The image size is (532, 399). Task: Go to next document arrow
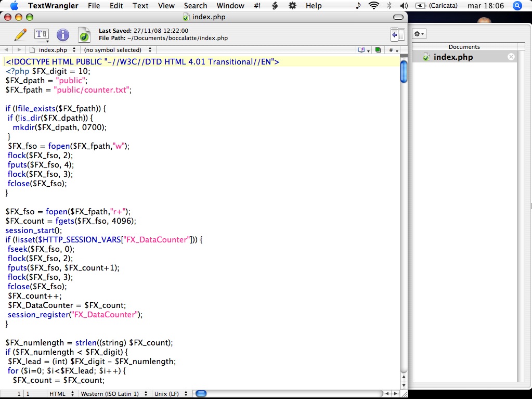point(19,50)
